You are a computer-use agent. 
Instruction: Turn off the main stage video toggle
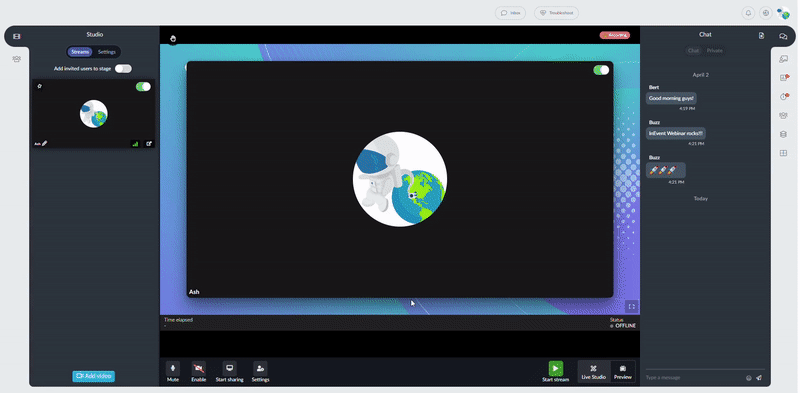point(601,70)
